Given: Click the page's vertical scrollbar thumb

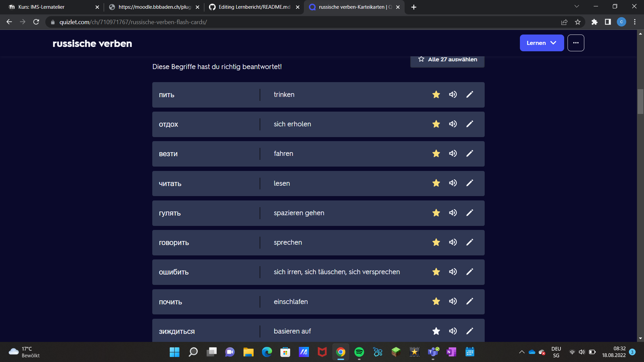Looking at the screenshot, I should [x=640, y=102].
